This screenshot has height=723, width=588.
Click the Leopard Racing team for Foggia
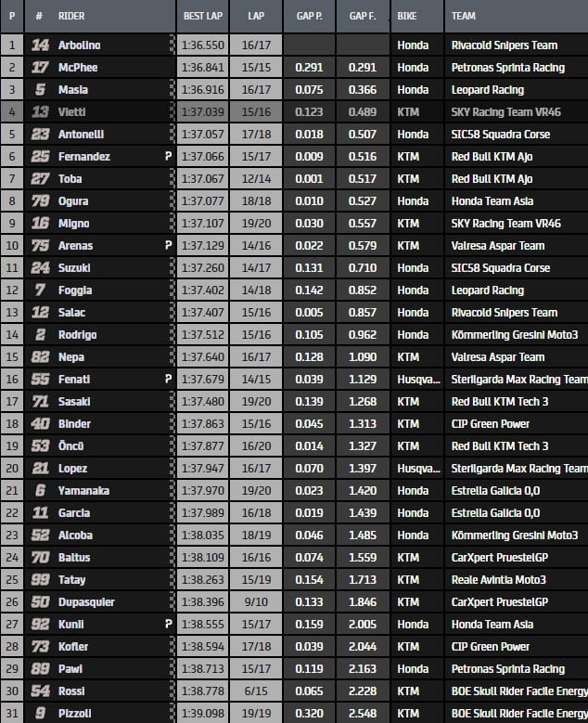point(487,290)
